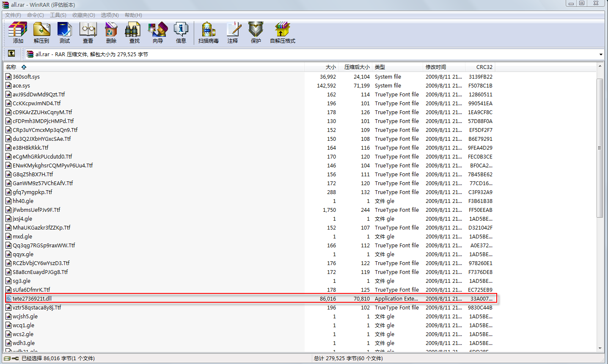Sort by 大小 column header
608x364 pixels.
point(322,67)
